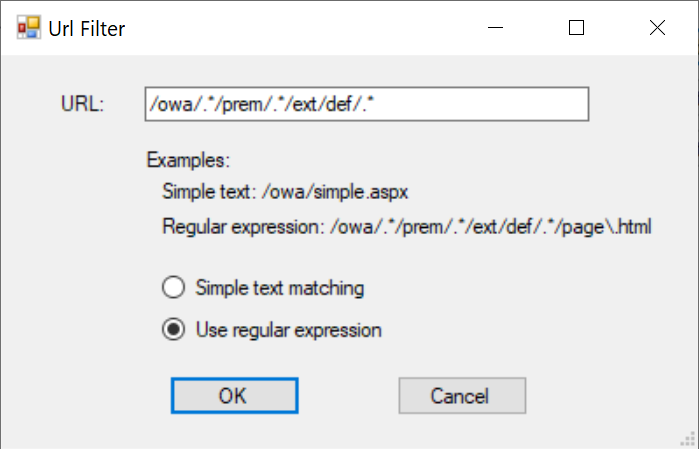Click the "Use regular expression" label text
The height and width of the screenshot is (449, 699).
(x=288, y=329)
